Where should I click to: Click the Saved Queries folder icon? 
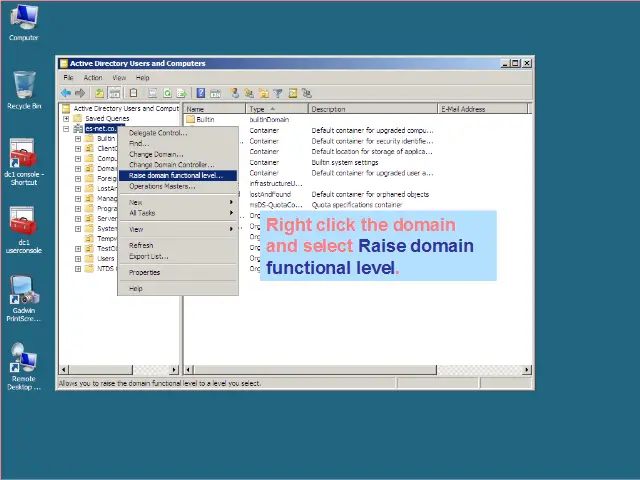pyautogui.click(x=78, y=118)
